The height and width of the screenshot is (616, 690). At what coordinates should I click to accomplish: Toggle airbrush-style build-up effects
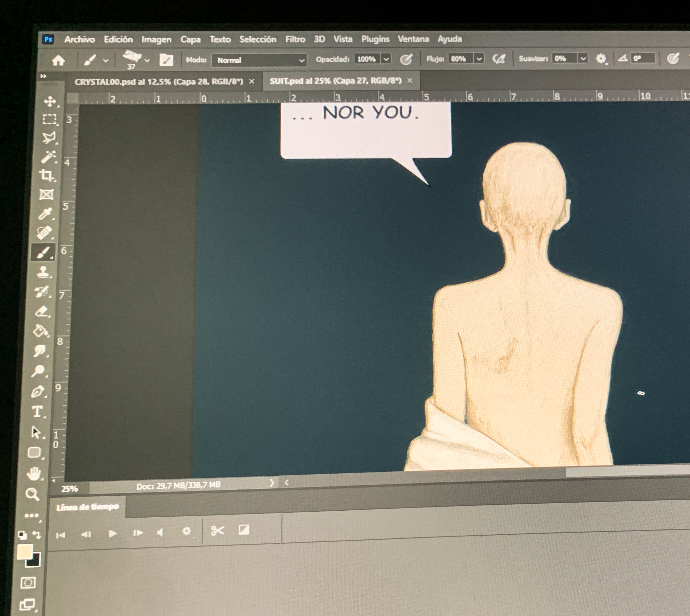(499, 59)
